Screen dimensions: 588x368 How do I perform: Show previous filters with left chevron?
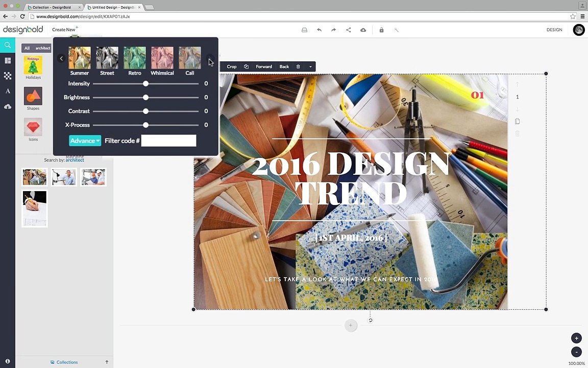(61, 59)
